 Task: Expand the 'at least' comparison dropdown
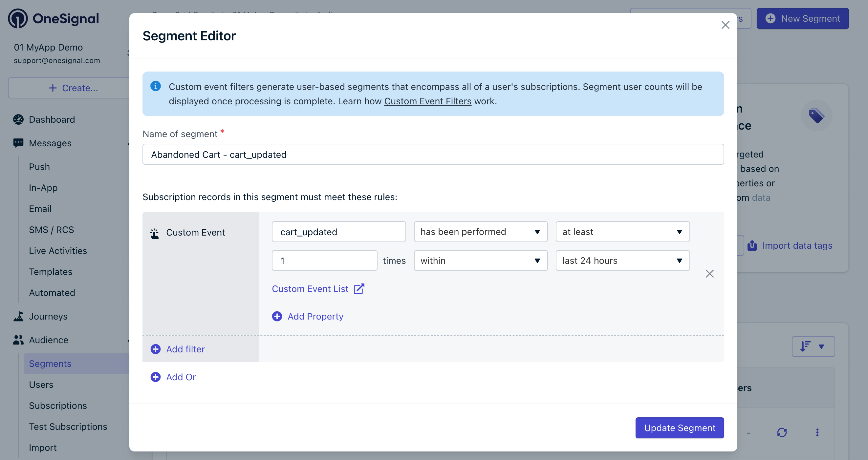(622, 232)
